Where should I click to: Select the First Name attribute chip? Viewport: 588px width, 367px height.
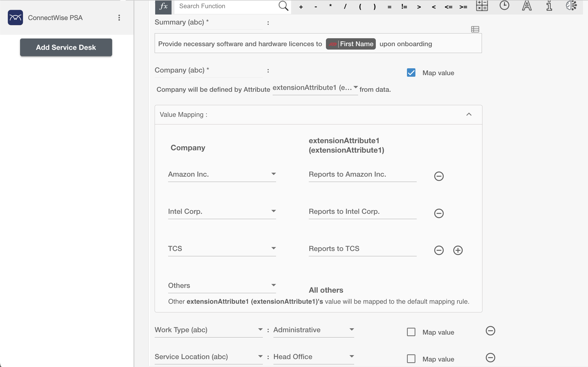351,44
